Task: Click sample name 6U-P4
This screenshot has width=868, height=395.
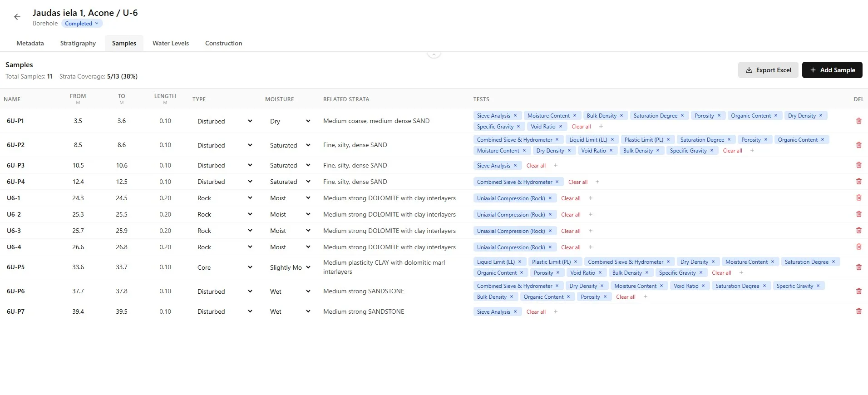Action: (16, 182)
